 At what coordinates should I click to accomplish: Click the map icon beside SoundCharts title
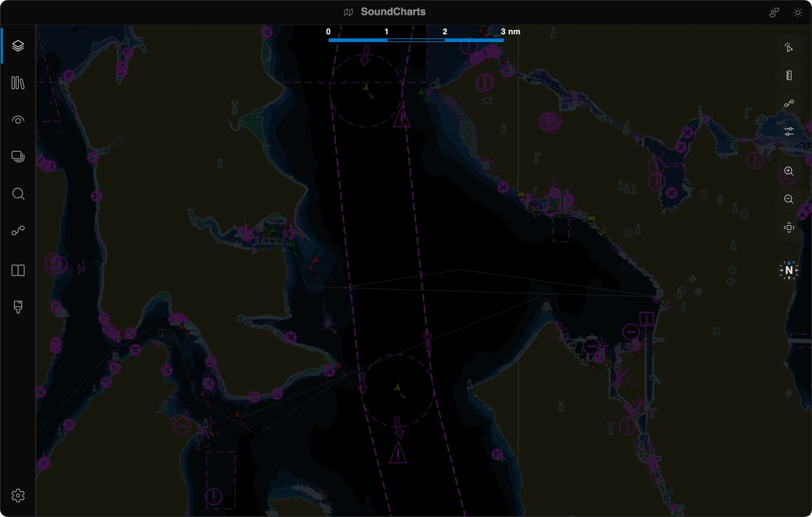(348, 12)
